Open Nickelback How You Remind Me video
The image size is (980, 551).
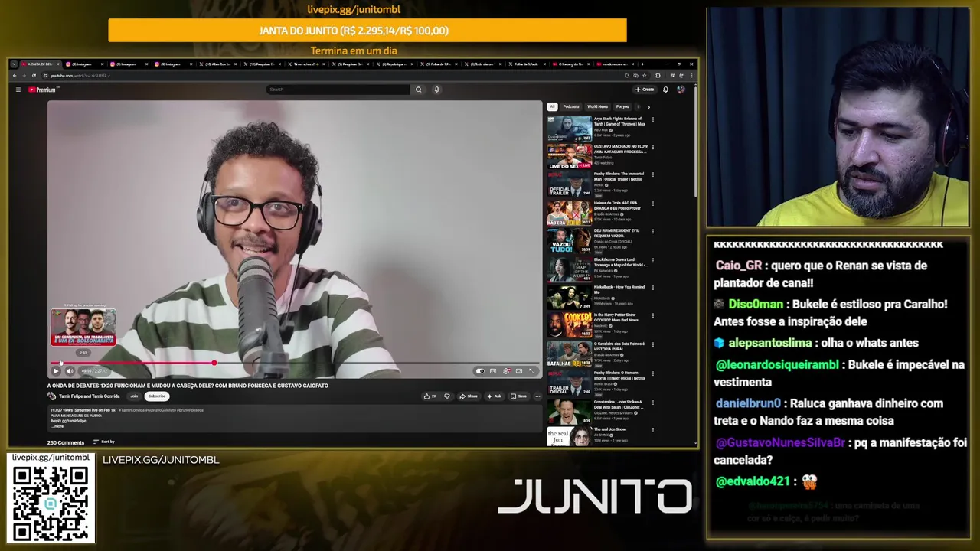coord(569,298)
